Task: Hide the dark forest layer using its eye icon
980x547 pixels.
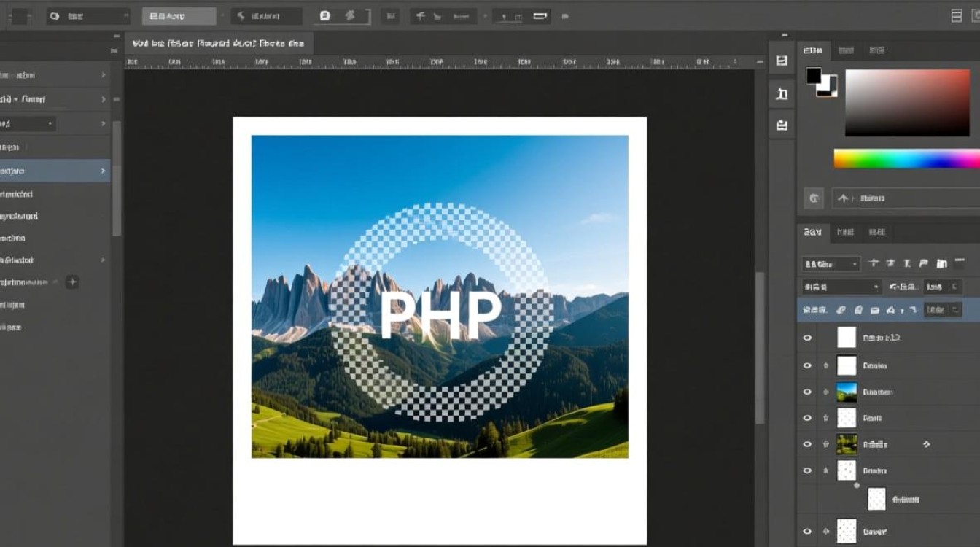Action: point(807,444)
